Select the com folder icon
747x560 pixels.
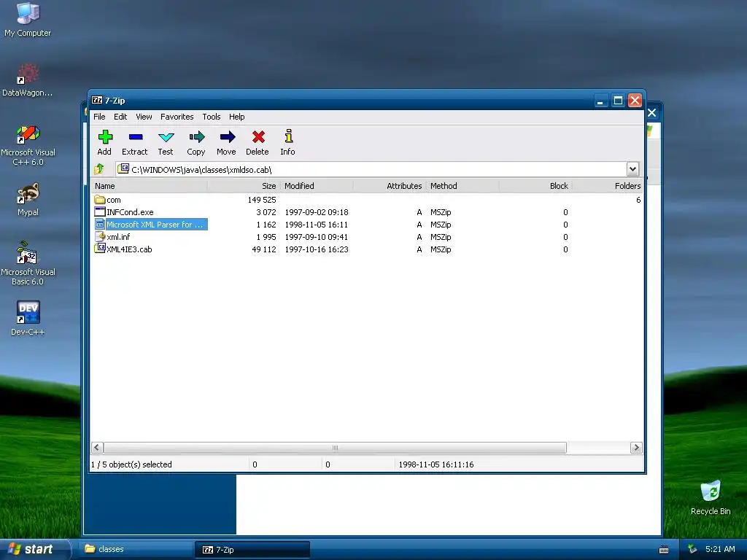tap(99, 200)
